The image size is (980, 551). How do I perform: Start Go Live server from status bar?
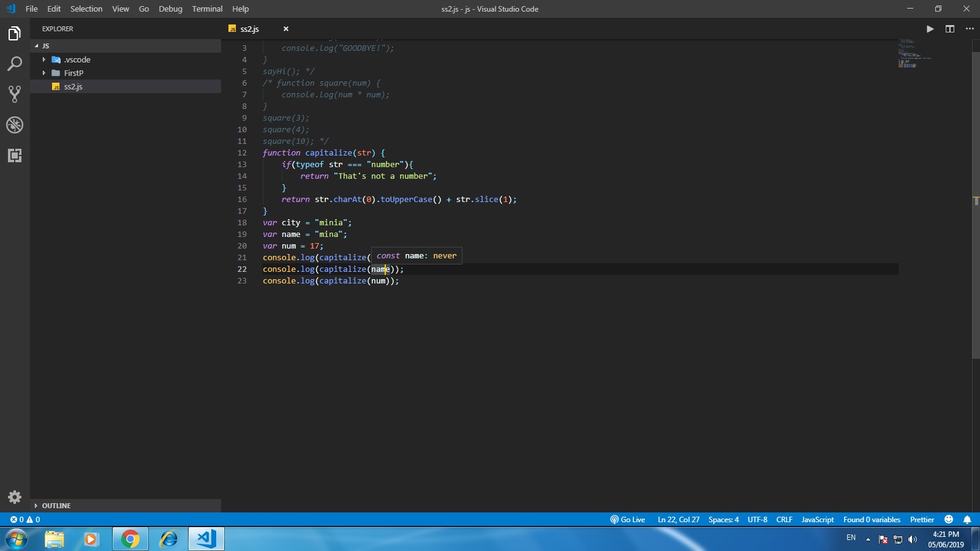pyautogui.click(x=628, y=520)
